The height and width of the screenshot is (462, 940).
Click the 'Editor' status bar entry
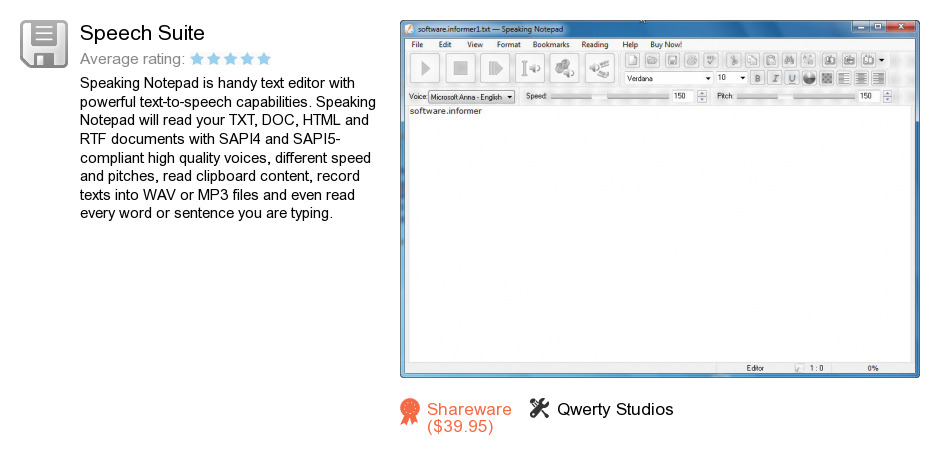[755, 369]
